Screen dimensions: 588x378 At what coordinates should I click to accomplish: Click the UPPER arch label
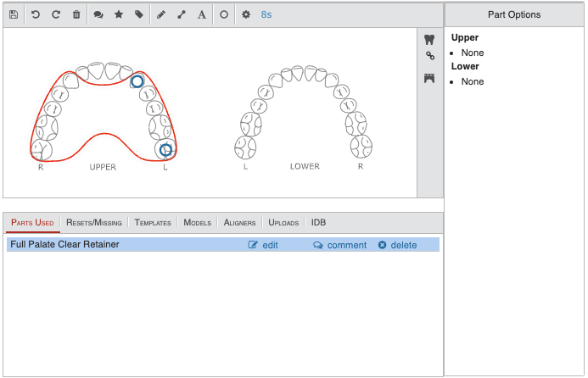(x=103, y=167)
